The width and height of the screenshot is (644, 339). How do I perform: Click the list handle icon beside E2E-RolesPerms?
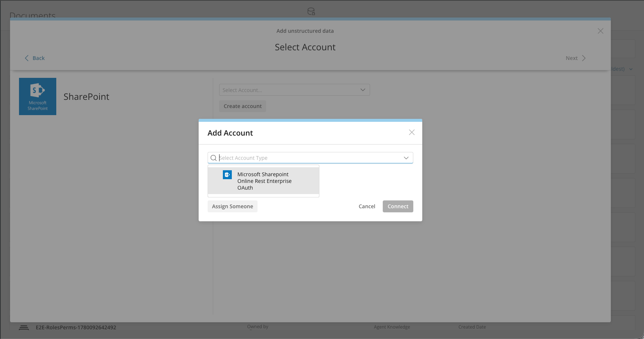[x=24, y=327]
